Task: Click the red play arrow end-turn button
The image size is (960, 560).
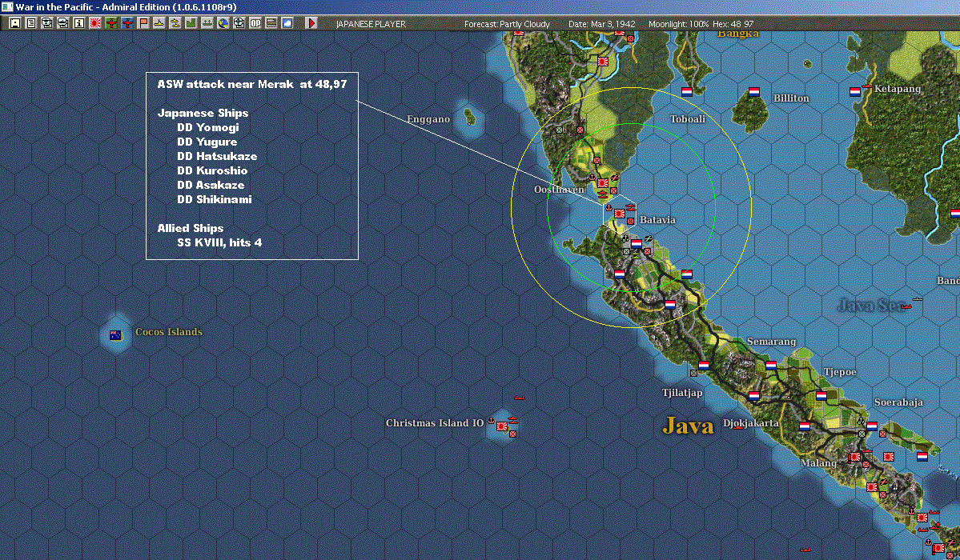Action: click(311, 23)
